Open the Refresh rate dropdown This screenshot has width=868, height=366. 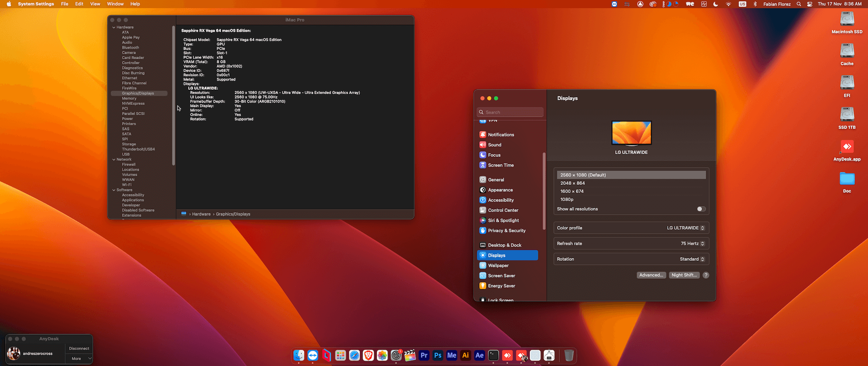tap(692, 244)
